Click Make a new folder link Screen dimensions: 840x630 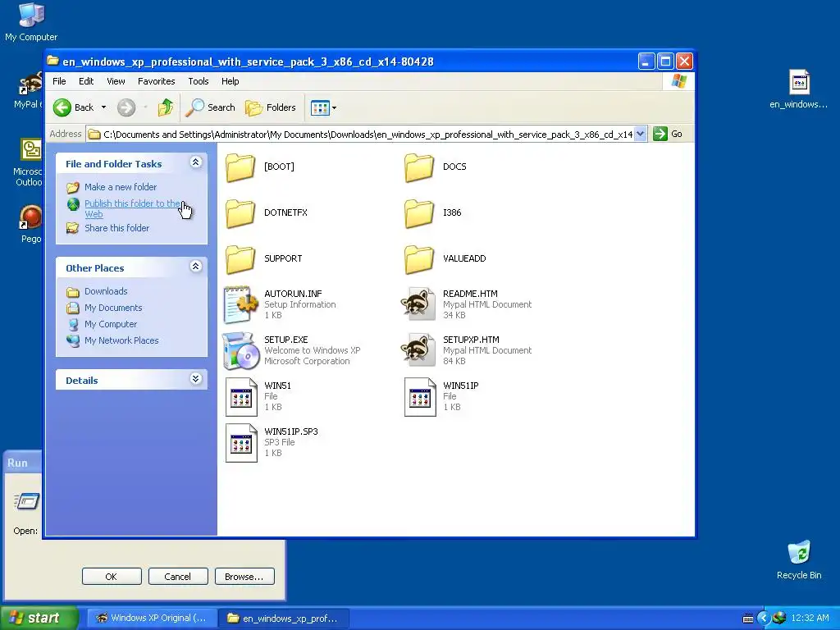click(121, 187)
